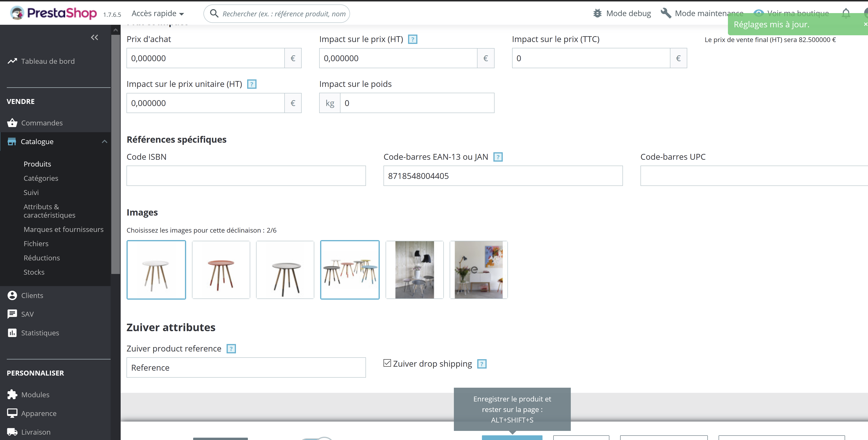
Task: Open the Statistiques section
Action: pyautogui.click(x=40, y=333)
